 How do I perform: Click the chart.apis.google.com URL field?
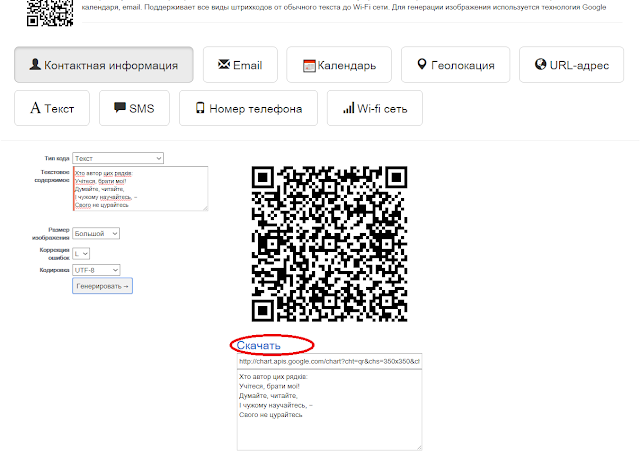point(329,361)
